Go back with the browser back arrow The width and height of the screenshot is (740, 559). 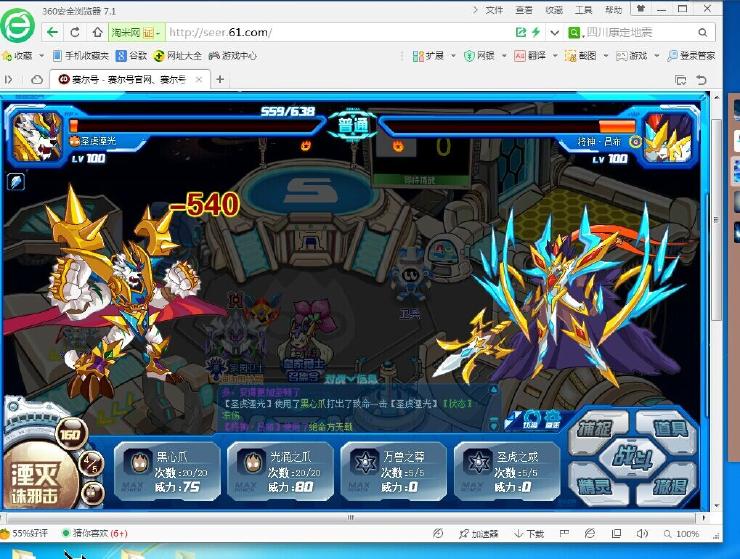point(52,33)
